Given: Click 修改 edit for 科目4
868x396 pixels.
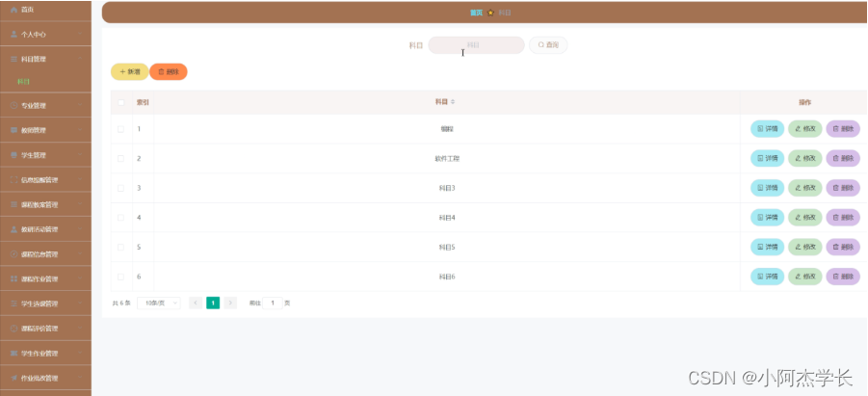Looking at the screenshot, I should click(804, 218).
